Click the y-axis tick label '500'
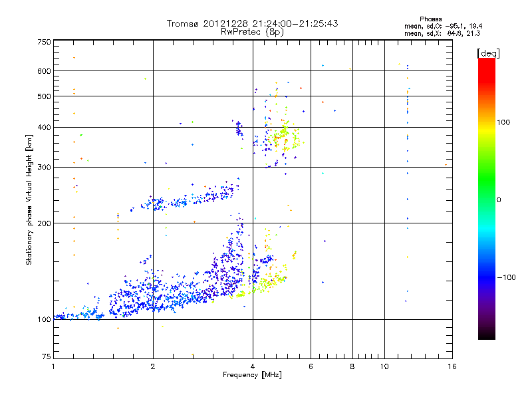 click(x=44, y=96)
